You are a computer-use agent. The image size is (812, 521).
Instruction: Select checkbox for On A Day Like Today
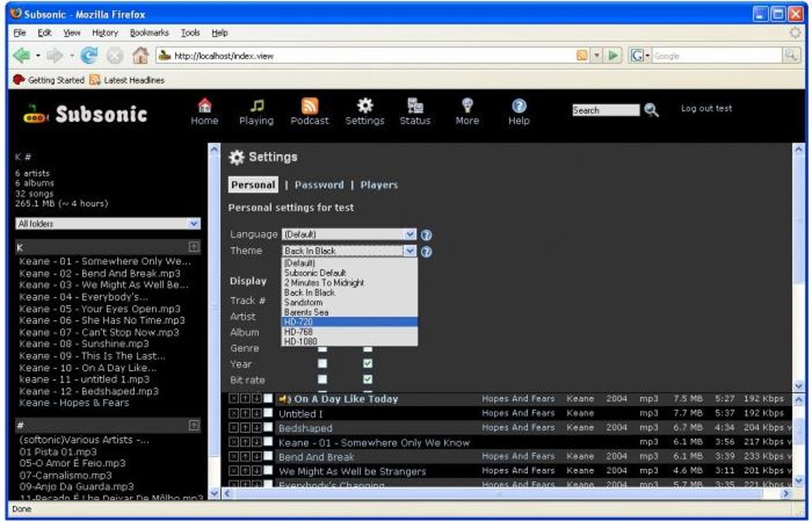[267, 398]
